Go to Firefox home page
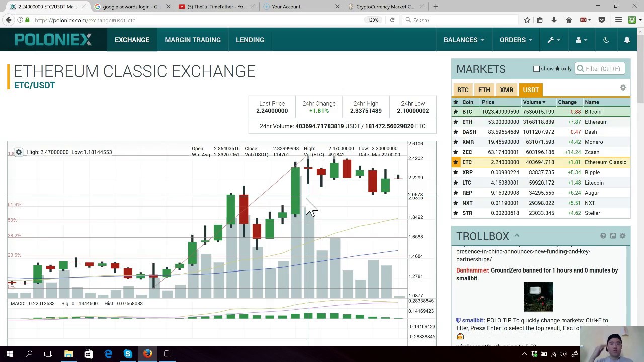The height and width of the screenshot is (362, 644). pyautogui.click(x=569, y=20)
